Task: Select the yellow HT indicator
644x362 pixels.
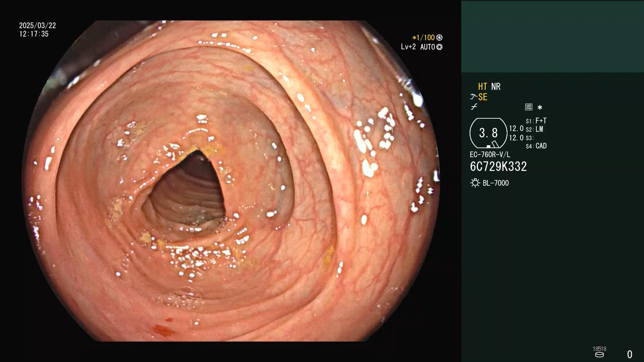Action: pyautogui.click(x=483, y=86)
